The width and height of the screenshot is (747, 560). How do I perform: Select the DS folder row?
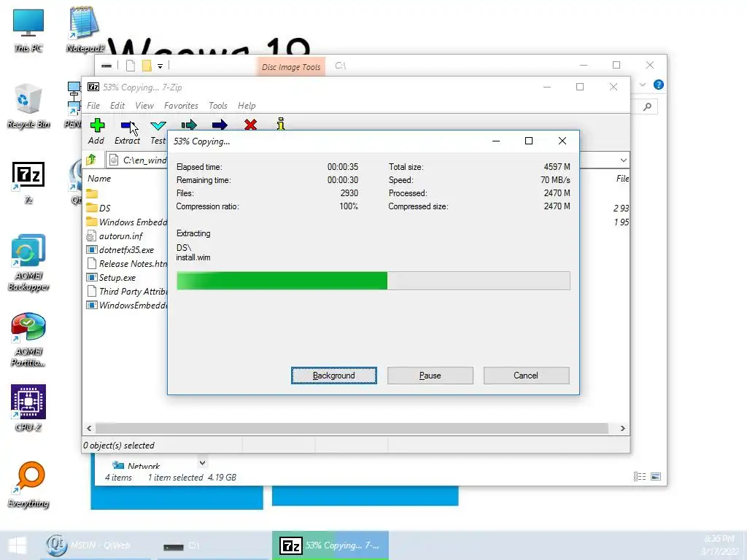click(126, 208)
